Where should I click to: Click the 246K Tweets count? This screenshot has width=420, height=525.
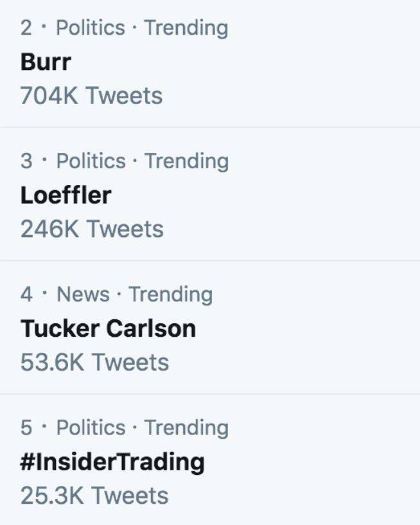[92, 229]
